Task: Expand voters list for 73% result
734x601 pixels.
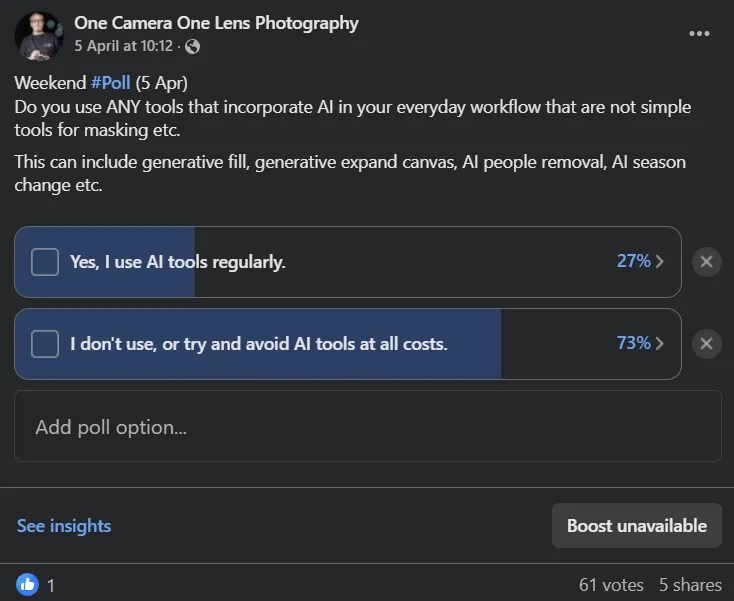Action: (640, 344)
